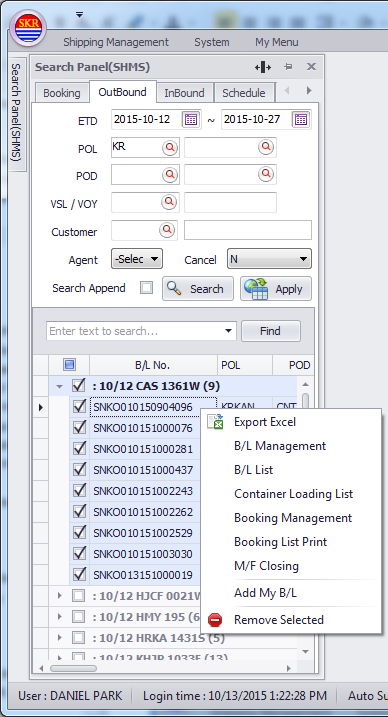388x717 pixels.
Task: Click the Apply button
Action: (x=276, y=289)
